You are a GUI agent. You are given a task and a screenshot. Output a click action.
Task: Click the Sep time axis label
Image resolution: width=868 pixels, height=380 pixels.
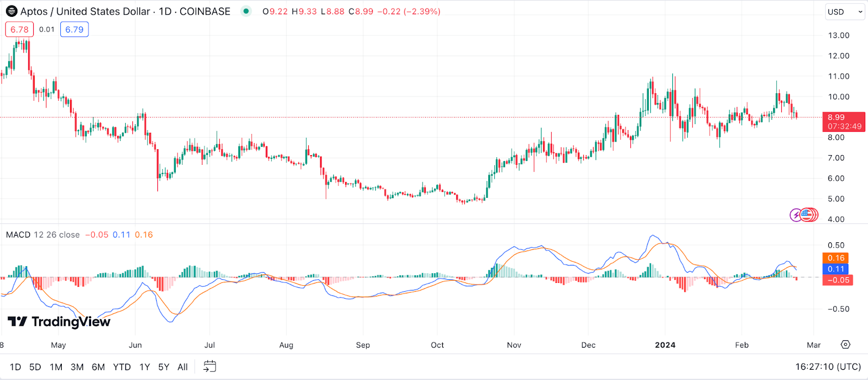pos(363,345)
